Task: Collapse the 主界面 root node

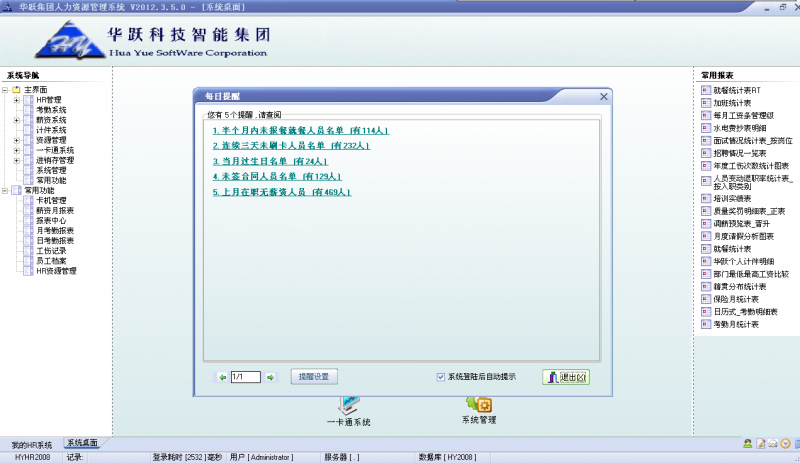Action: click(6, 90)
